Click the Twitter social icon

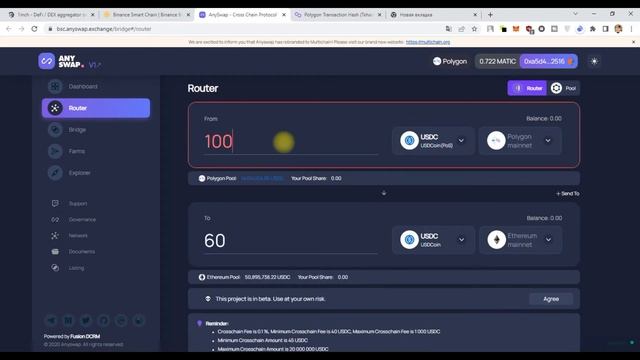(86, 320)
